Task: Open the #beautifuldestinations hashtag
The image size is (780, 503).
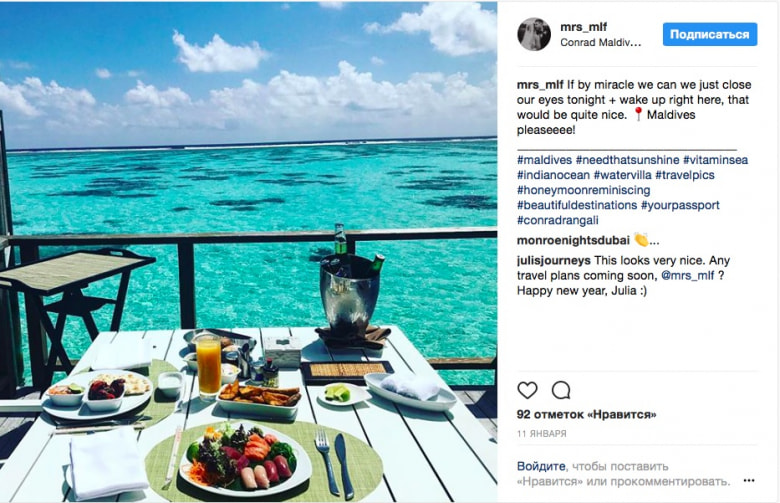Action: [x=577, y=205]
